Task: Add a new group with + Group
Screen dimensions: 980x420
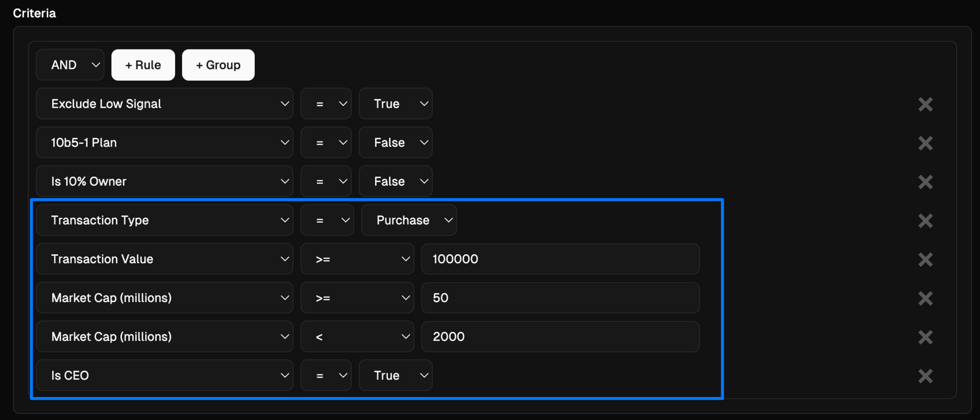Action: point(218,65)
